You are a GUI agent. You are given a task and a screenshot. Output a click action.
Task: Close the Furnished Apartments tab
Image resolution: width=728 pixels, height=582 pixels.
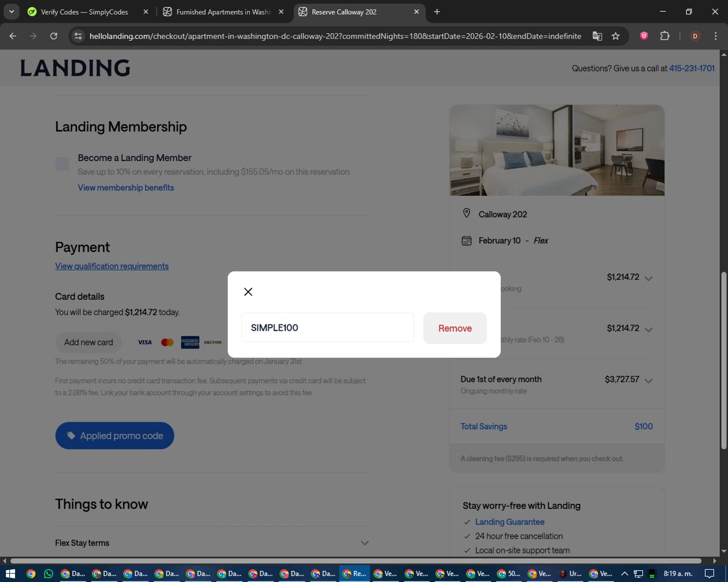coord(281,12)
